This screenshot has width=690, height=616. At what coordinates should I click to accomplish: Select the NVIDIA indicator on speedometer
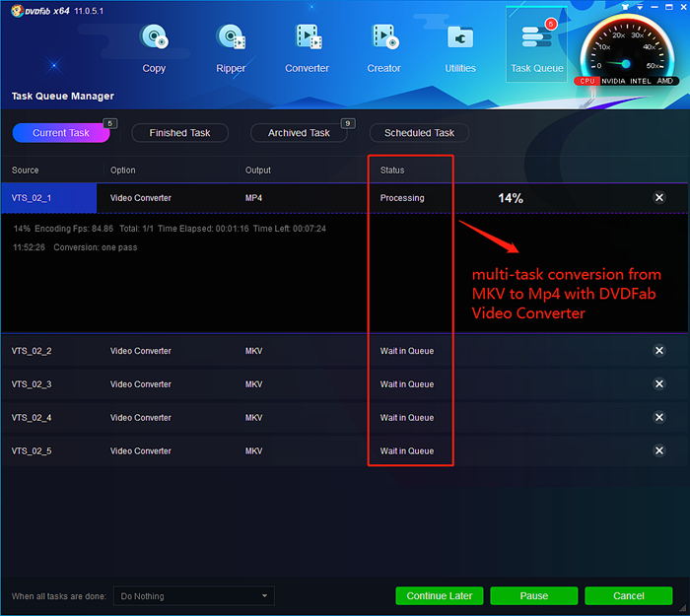coord(613,81)
